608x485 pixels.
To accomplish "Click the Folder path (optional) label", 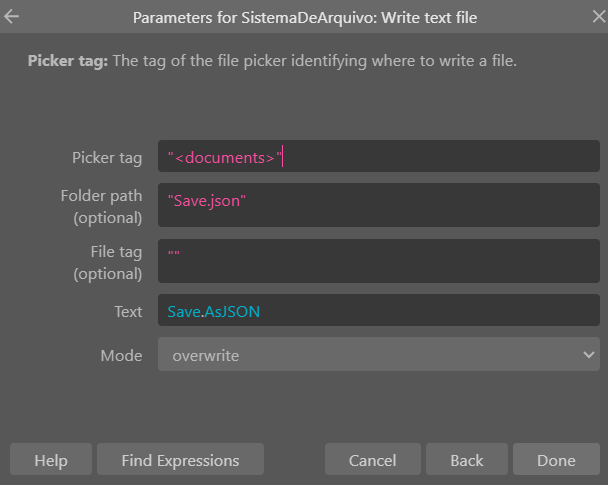I will pos(102,207).
